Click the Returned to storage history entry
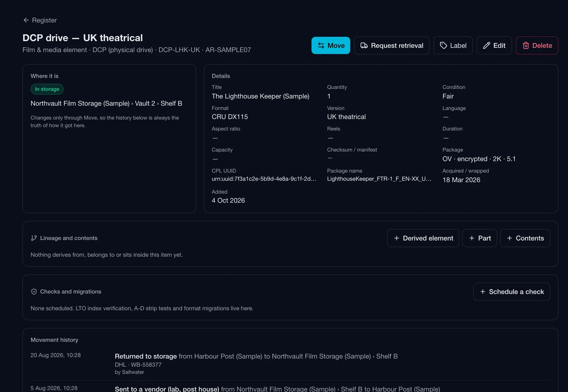This screenshot has height=392, width=568. coord(256,356)
